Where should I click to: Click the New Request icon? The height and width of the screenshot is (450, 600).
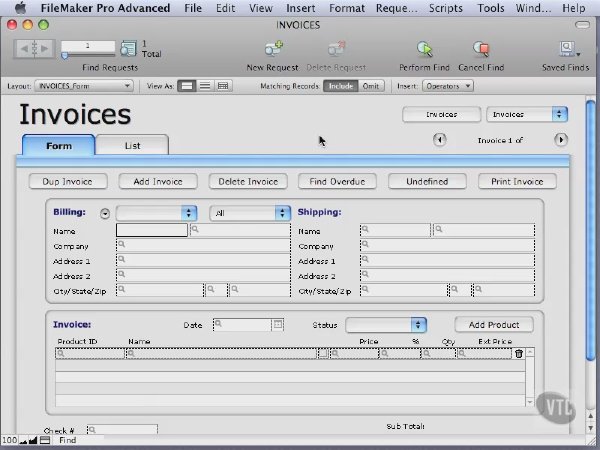pos(274,49)
